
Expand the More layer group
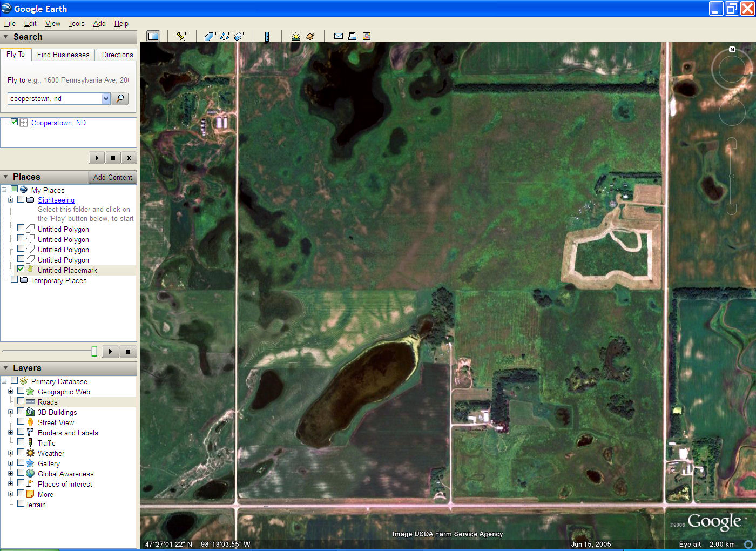10,494
